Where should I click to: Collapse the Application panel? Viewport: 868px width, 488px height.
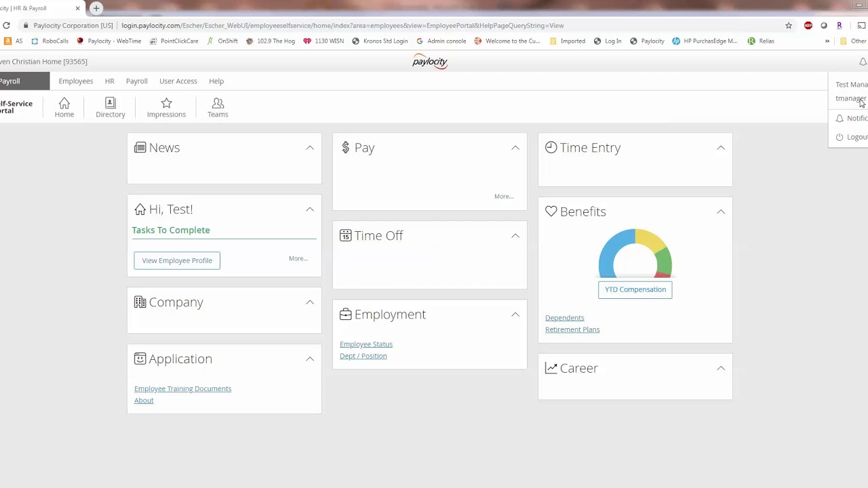310,359
